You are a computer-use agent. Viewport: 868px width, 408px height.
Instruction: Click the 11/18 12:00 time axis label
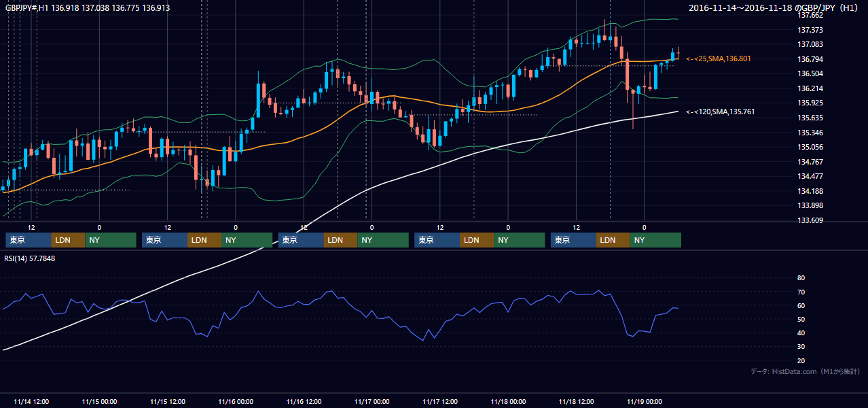577,401
